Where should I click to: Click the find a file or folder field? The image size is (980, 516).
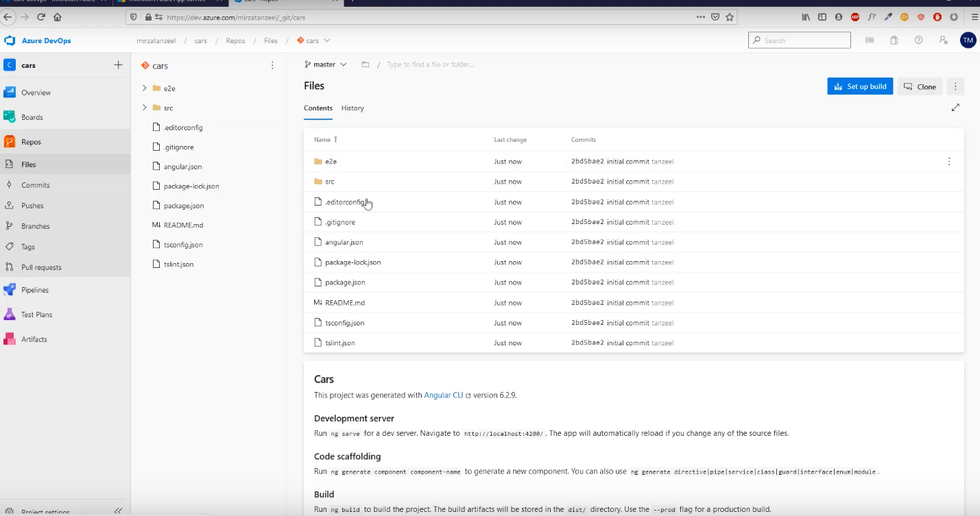[x=430, y=64]
